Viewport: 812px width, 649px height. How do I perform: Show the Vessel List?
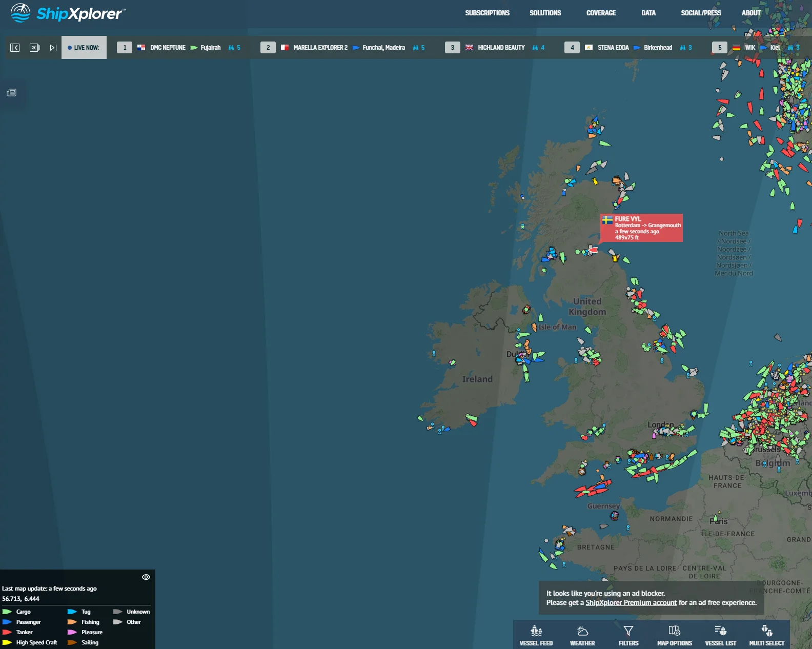(720, 635)
